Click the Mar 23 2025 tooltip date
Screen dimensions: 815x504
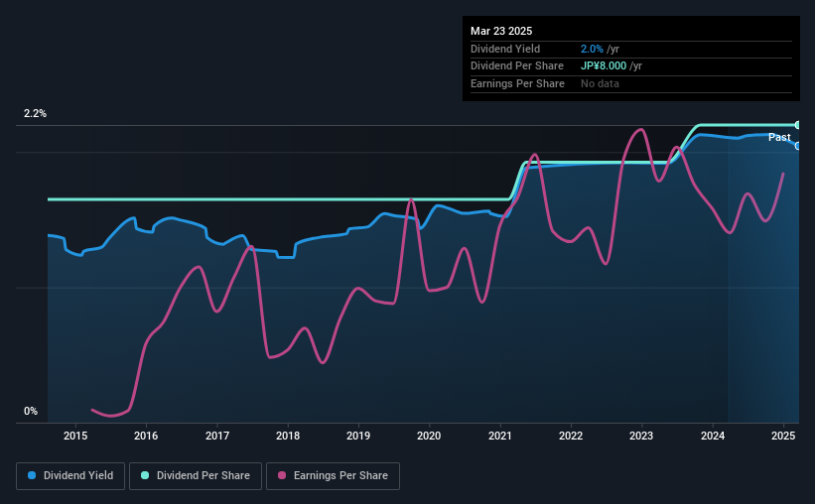pyautogui.click(x=501, y=31)
